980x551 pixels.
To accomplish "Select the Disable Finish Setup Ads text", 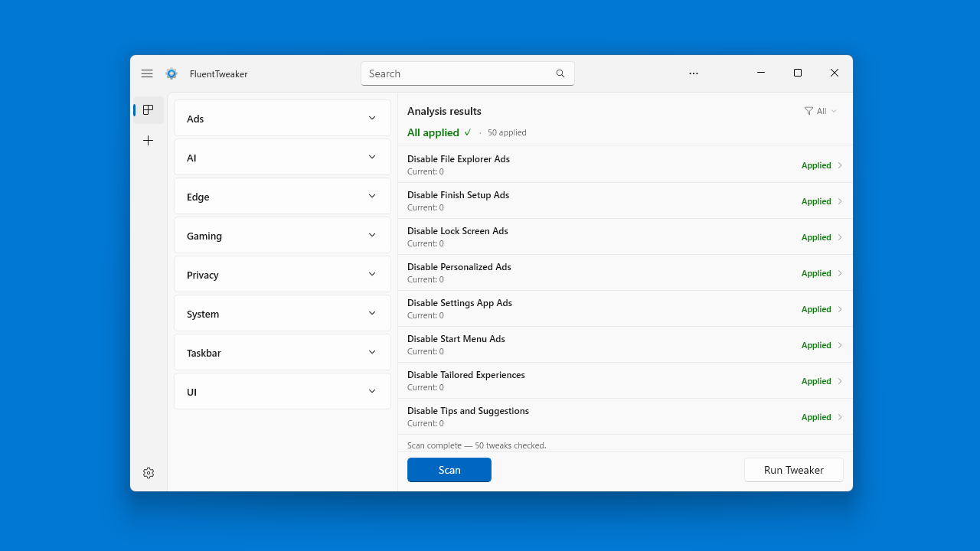I will coord(458,195).
